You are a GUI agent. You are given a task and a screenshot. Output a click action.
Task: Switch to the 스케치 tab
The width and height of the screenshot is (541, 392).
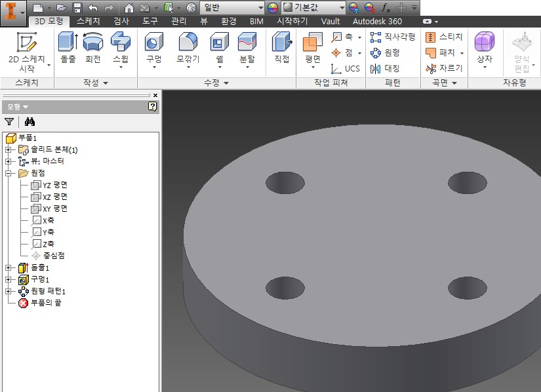89,22
